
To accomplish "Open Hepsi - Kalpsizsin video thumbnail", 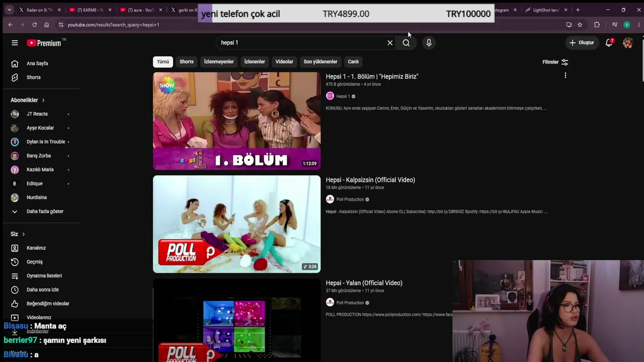I will (x=236, y=224).
